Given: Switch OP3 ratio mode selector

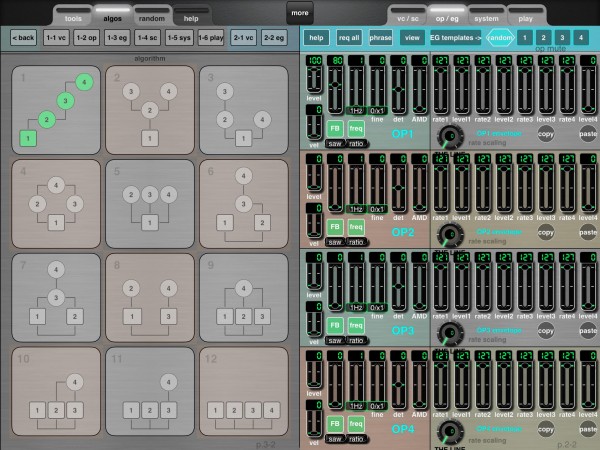Looking at the screenshot, I should pos(357,340).
